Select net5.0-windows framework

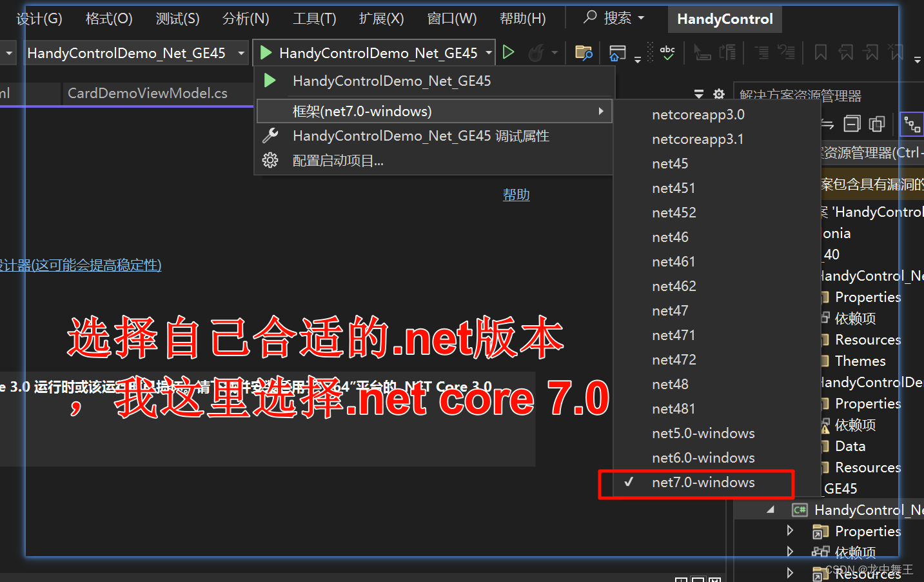coord(703,433)
